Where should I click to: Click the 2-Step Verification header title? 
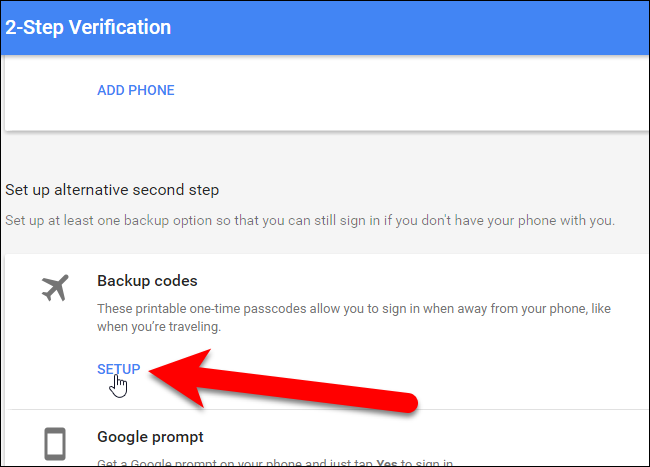pos(88,27)
